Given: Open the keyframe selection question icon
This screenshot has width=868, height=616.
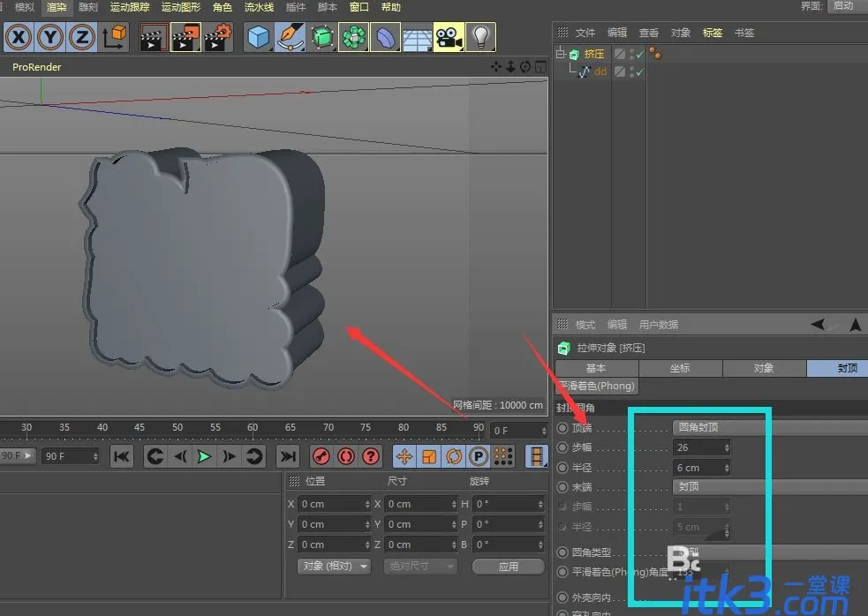Looking at the screenshot, I should point(371,456).
